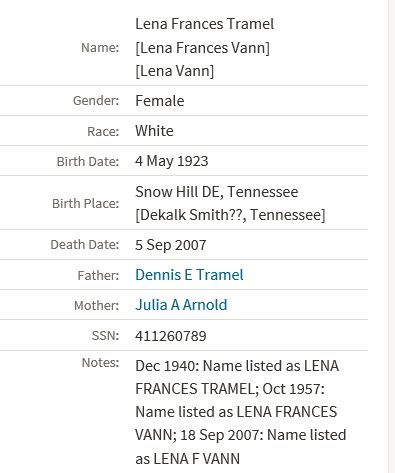Select the alternate name Lena Frances Vann
The height and width of the screenshot is (473, 395).
pyautogui.click(x=202, y=48)
